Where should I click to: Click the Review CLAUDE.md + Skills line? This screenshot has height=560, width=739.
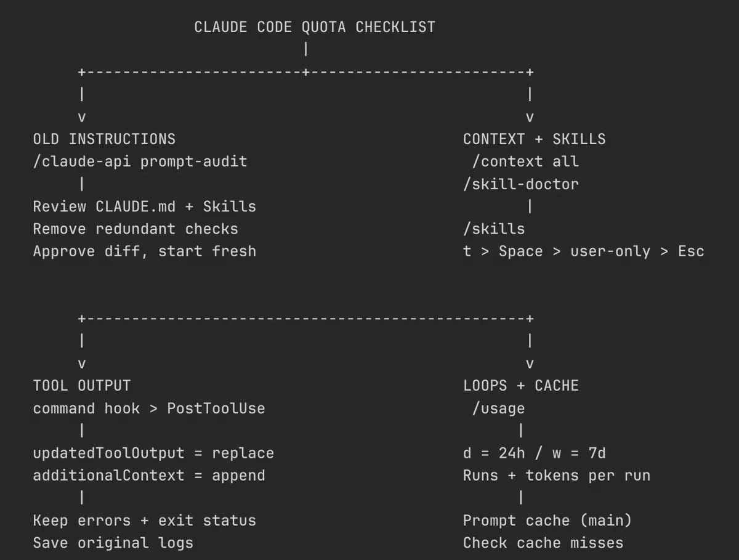tap(145, 206)
